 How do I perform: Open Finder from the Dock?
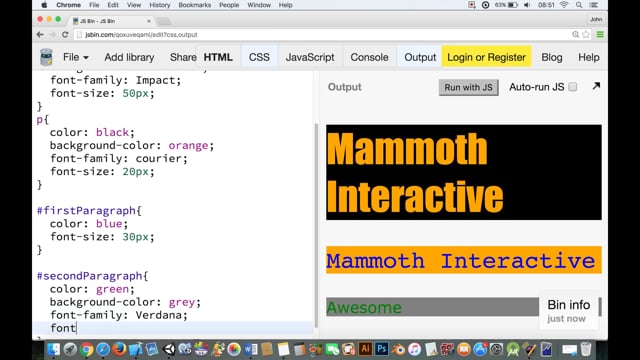[x=53, y=349]
